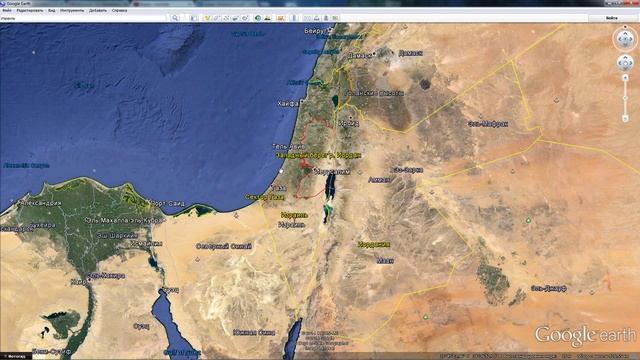Image resolution: width=640 pixels, height=360 pixels.
Task: Click the Бейрут place label
Action: tap(315, 31)
